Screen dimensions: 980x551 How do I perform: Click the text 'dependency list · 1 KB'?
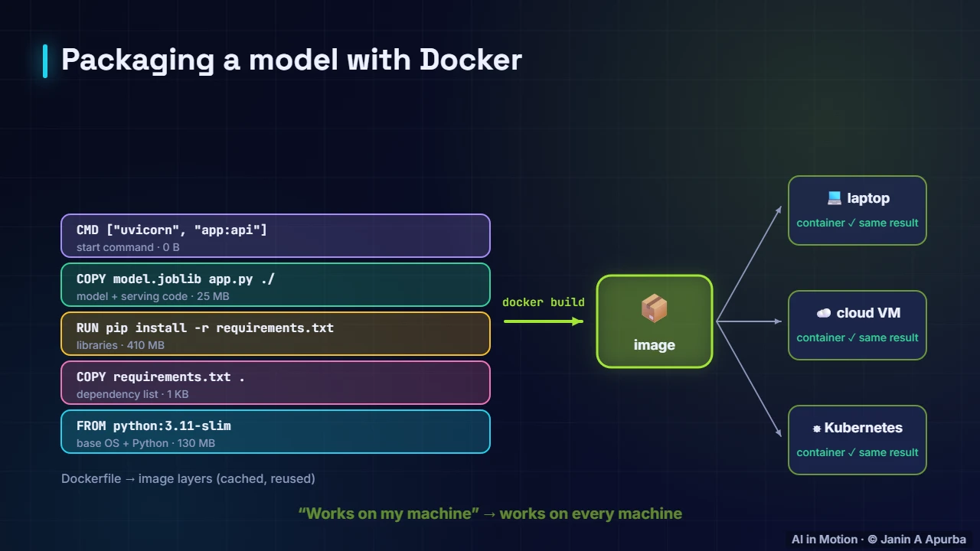click(132, 394)
